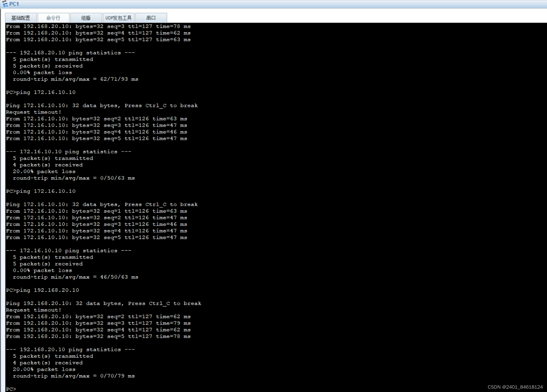Click the 'round-trip min/avg/max = 62/71/93 ms' line
Viewport: 547px width, 392px height.
click(75, 79)
